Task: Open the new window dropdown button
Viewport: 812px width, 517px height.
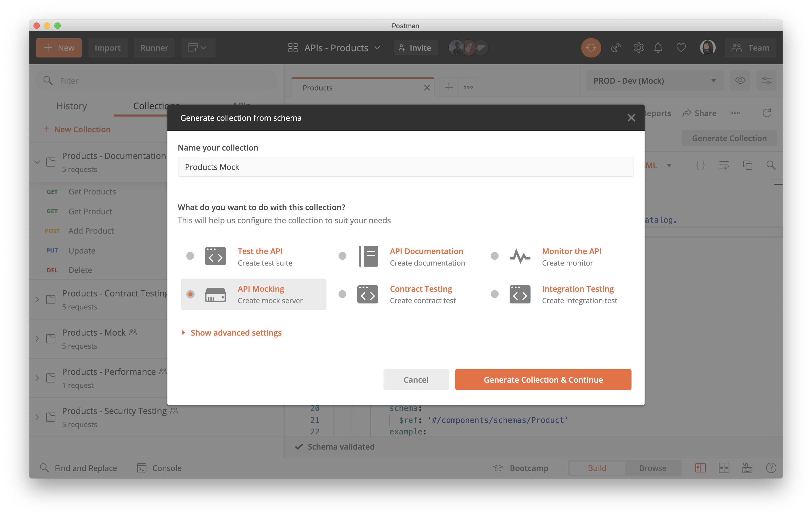Action: tap(198, 48)
